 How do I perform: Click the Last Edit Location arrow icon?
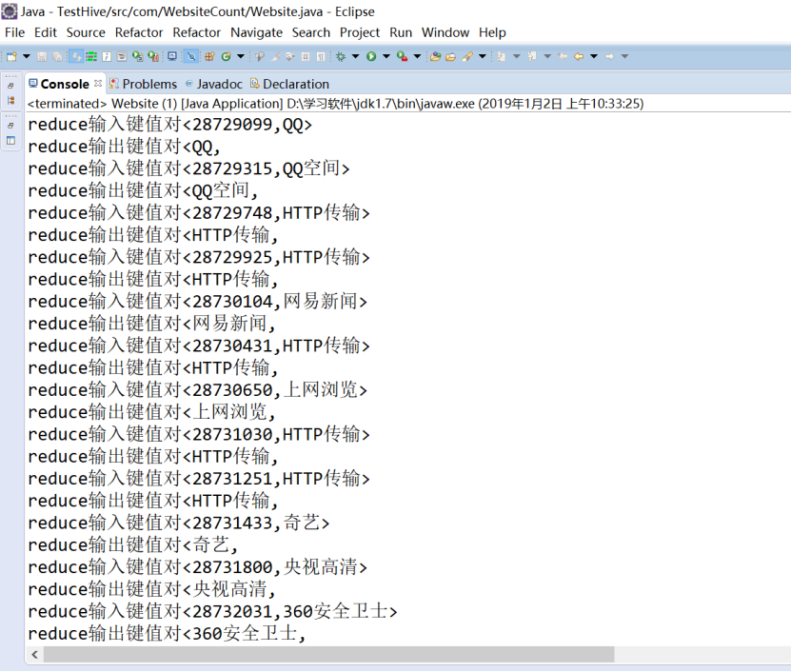tap(563, 56)
